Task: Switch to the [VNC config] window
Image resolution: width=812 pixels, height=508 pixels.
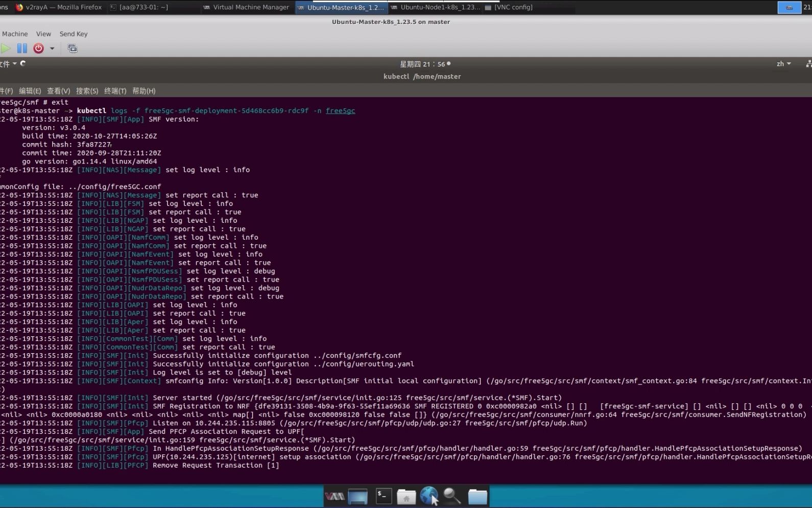Action: 509,7
